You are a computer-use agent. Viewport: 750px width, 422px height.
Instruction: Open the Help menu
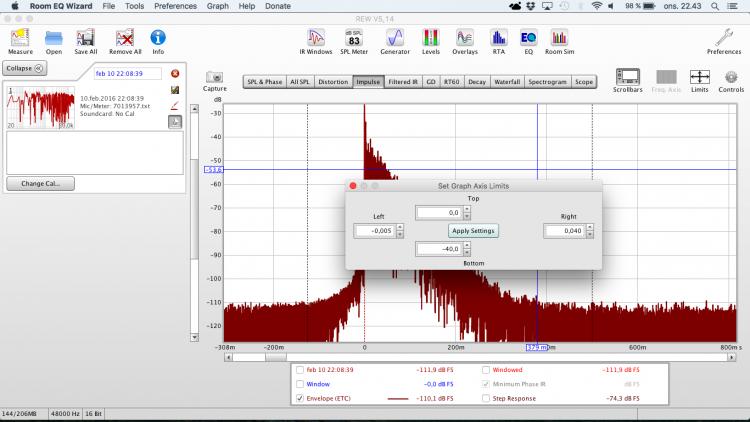point(247,6)
